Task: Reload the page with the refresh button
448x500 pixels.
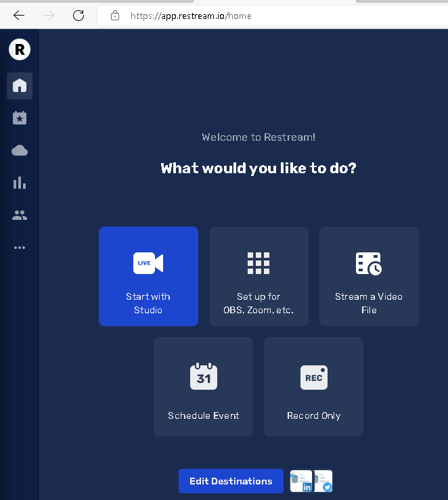Action: (x=79, y=16)
